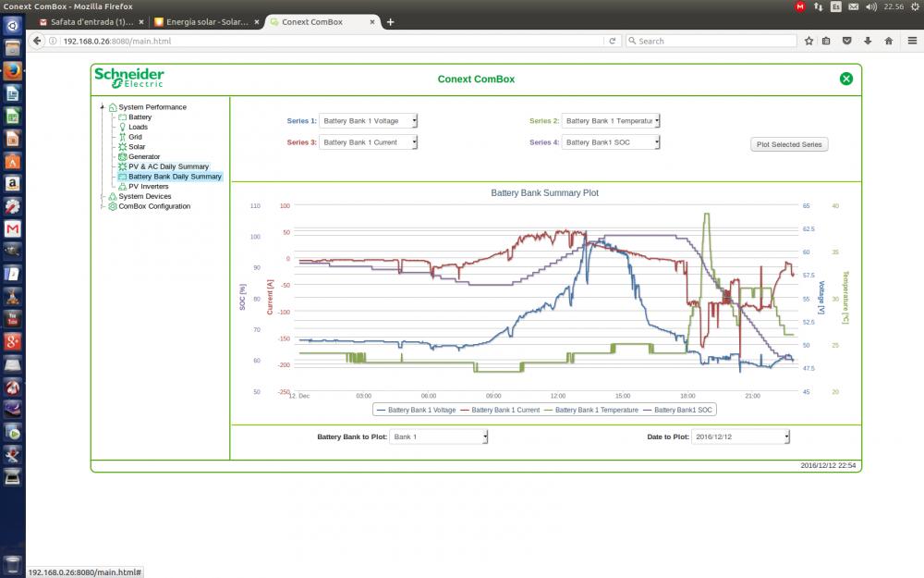Go back in Firefox
Image resolution: width=924 pixels, height=578 pixels.
point(37,41)
